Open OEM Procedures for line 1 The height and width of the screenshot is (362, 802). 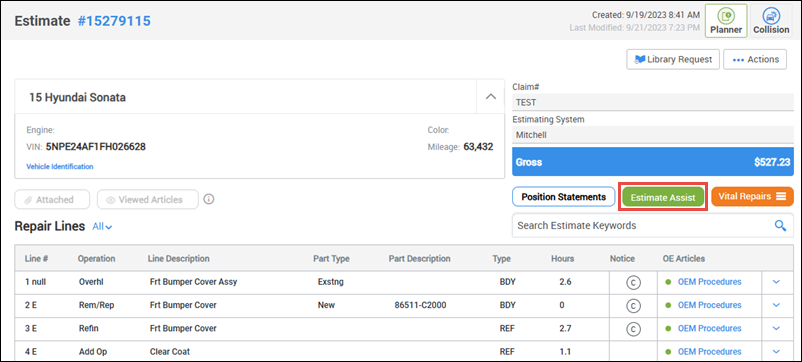coord(709,282)
